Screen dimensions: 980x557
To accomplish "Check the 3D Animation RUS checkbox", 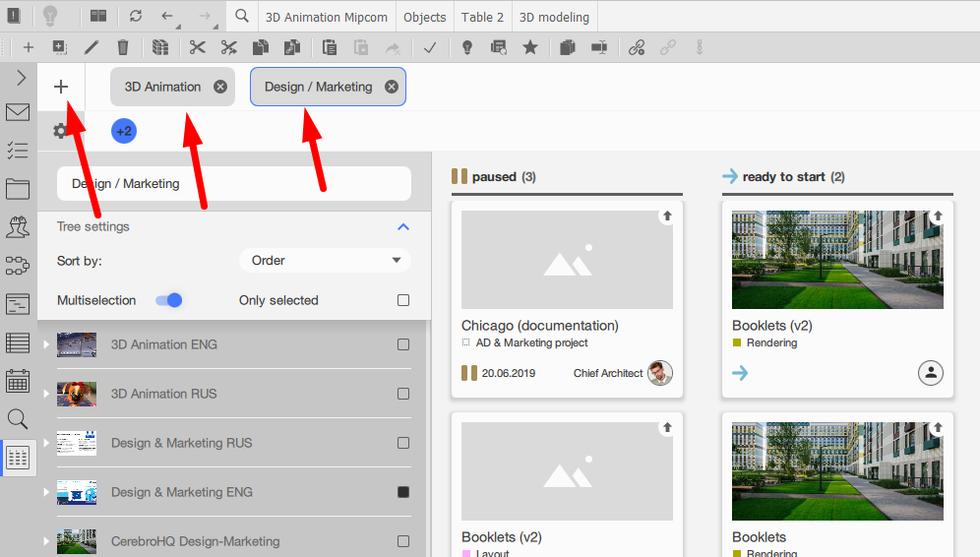I will (x=403, y=394).
